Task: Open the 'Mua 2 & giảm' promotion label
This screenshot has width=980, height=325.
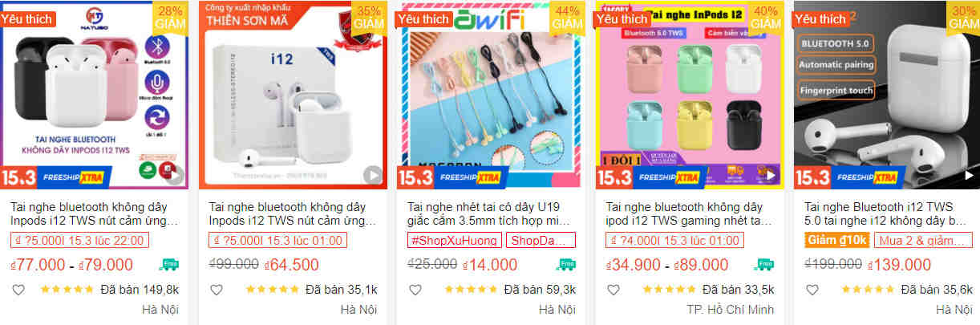Action: tap(922, 240)
